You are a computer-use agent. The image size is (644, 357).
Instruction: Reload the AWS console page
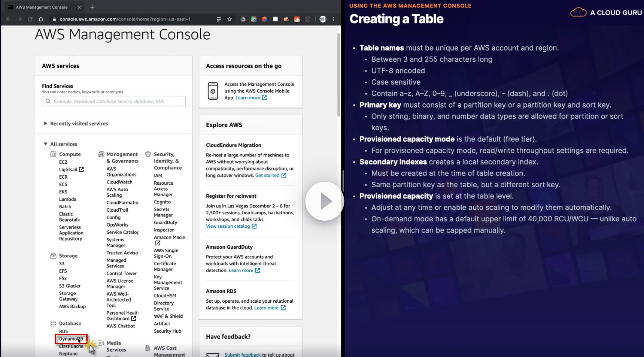click(30, 19)
